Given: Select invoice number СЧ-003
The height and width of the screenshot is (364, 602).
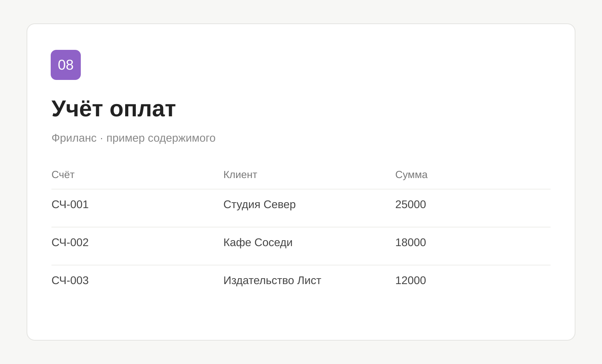Looking at the screenshot, I should pyautogui.click(x=70, y=281).
